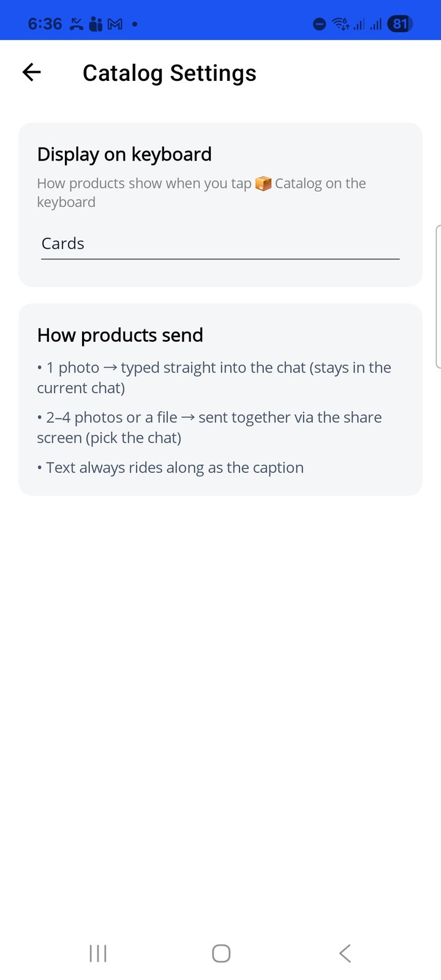441x980 pixels.
Task: Tap the Android back navigation chevron
Action: click(x=345, y=953)
